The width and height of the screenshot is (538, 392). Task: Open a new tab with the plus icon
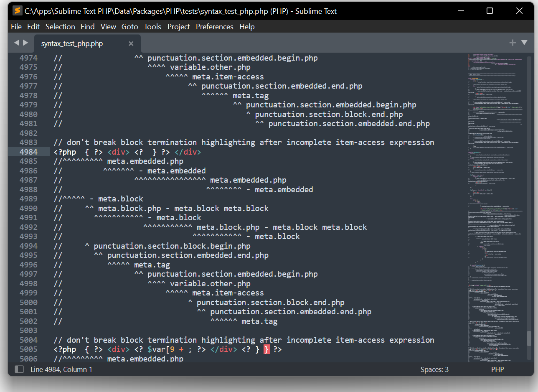coord(512,42)
